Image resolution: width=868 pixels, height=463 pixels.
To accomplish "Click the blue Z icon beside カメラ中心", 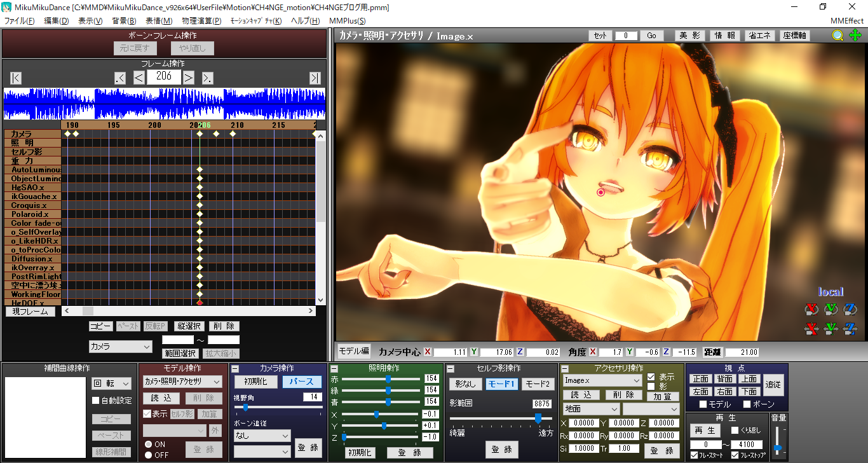I will tap(520, 352).
